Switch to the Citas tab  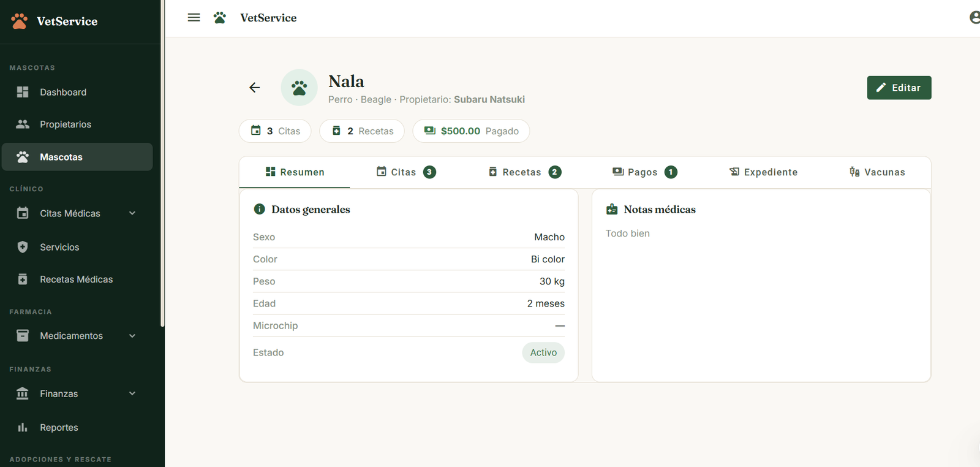[406, 172]
